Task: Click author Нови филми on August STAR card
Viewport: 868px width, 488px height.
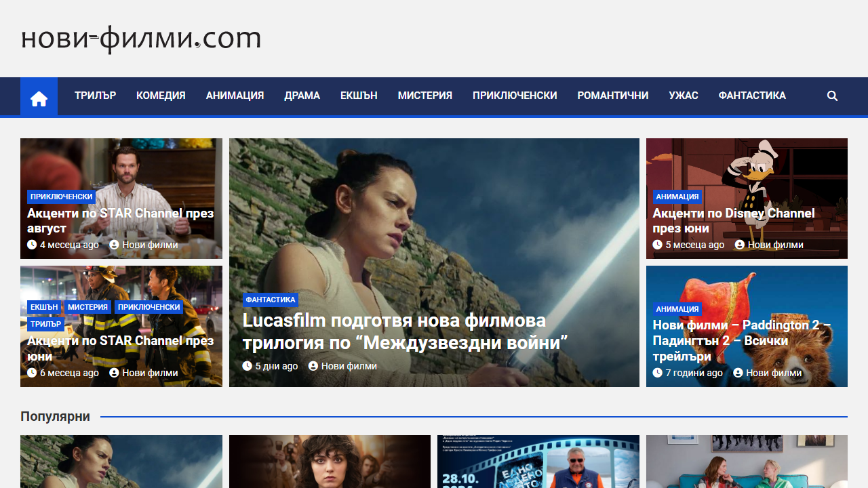Action: [150, 245]
